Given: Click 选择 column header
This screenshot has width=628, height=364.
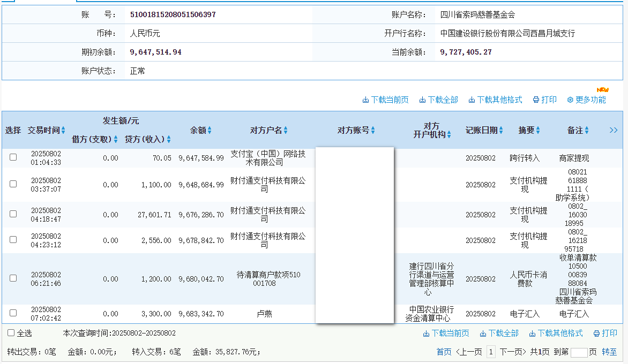Looking at the screenshot, I should (13, 130).
